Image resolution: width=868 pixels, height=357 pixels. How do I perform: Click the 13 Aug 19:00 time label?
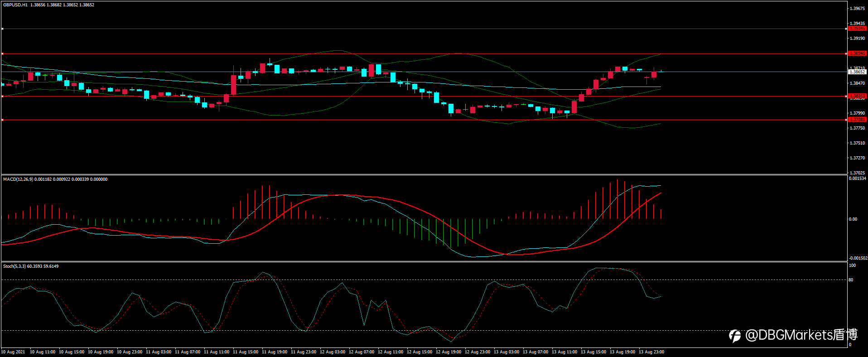click(622, 352)
